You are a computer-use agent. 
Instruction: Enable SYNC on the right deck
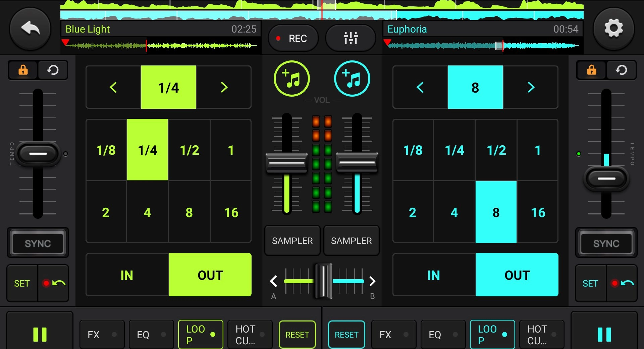pos(606,243)
